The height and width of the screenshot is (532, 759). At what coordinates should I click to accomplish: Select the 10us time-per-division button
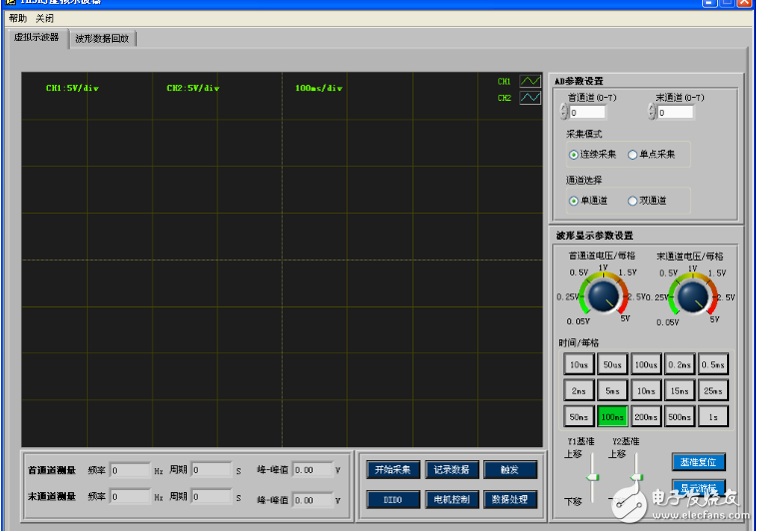pos(578,365)
